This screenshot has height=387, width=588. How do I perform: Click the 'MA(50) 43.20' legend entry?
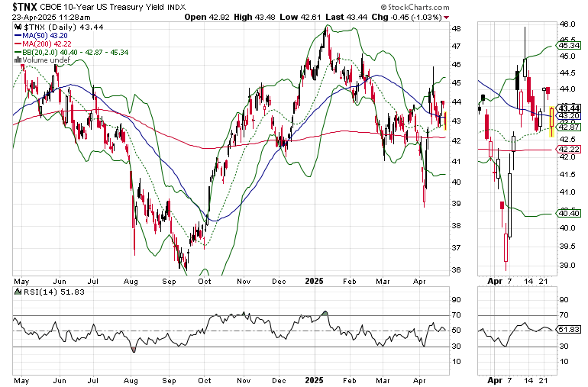44,36
